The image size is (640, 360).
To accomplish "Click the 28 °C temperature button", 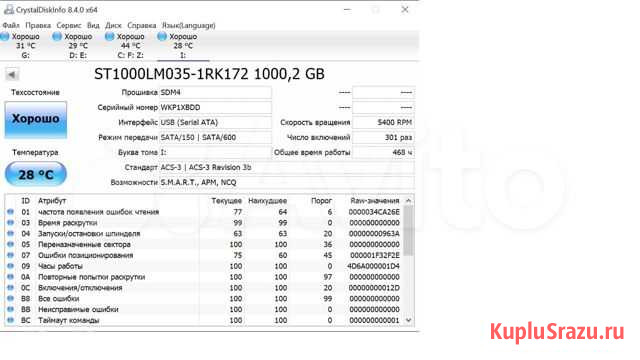I will pos(36,174).
